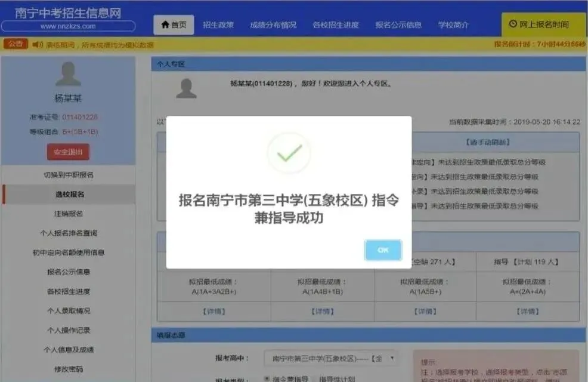Screen dimensions: 588x382
Task: Click the 等级组合 B+(5B+1B) value
Action: click(80, 132)
